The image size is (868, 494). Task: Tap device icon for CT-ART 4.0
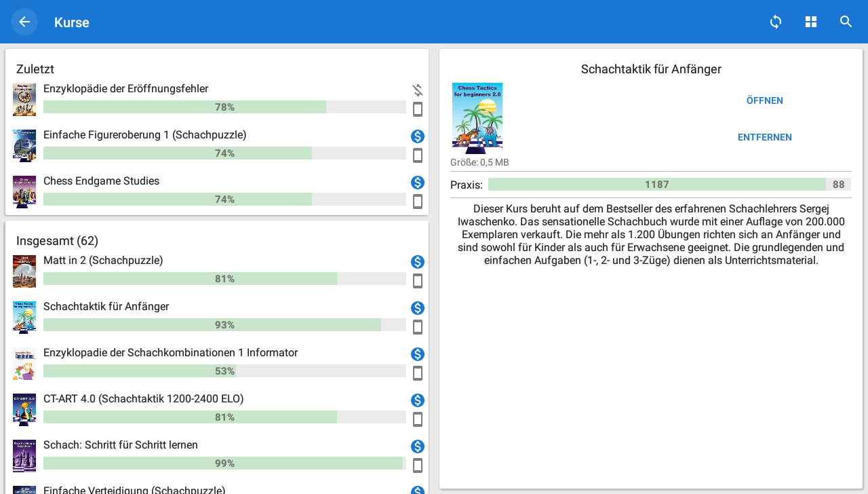[x=418, y=419]
